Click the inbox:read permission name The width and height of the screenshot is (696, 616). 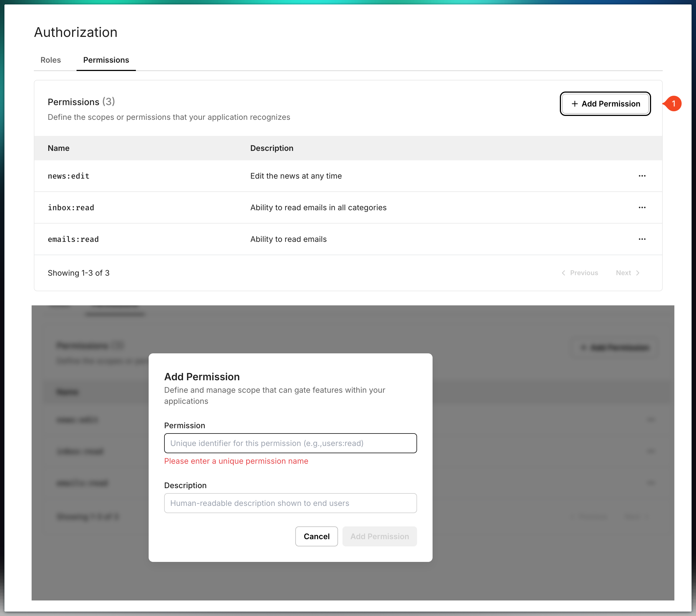71,207
